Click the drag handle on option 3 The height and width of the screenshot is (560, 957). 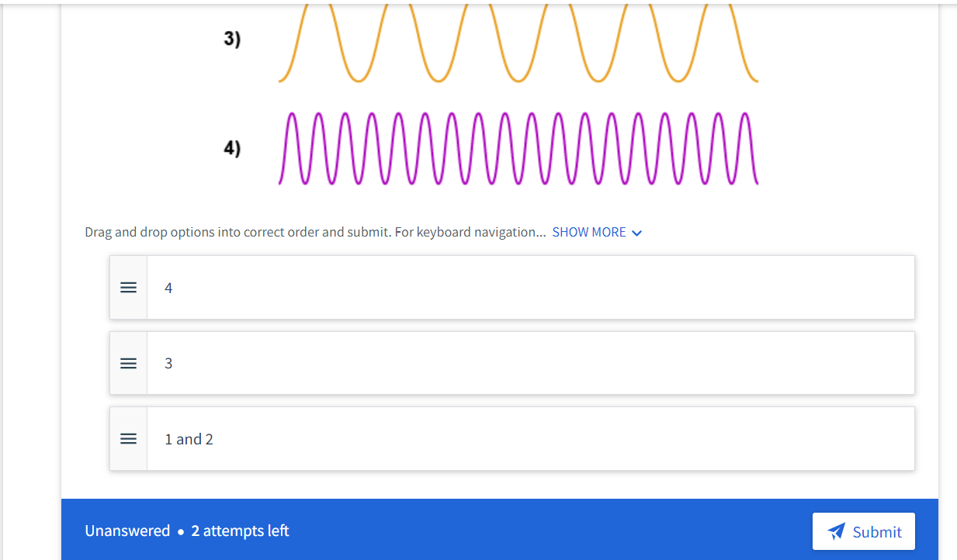[x=128, y=363]
